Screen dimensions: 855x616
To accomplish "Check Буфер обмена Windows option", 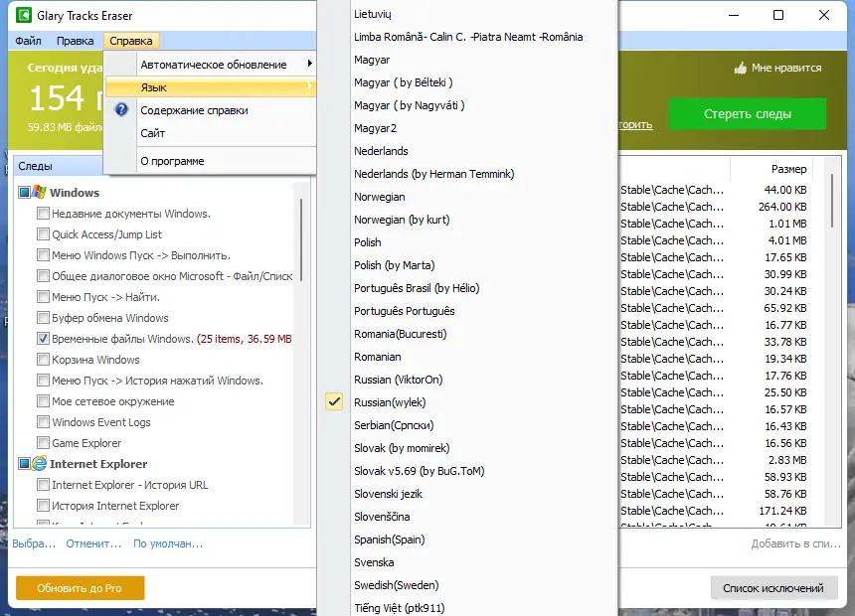I will click(43, 317).
